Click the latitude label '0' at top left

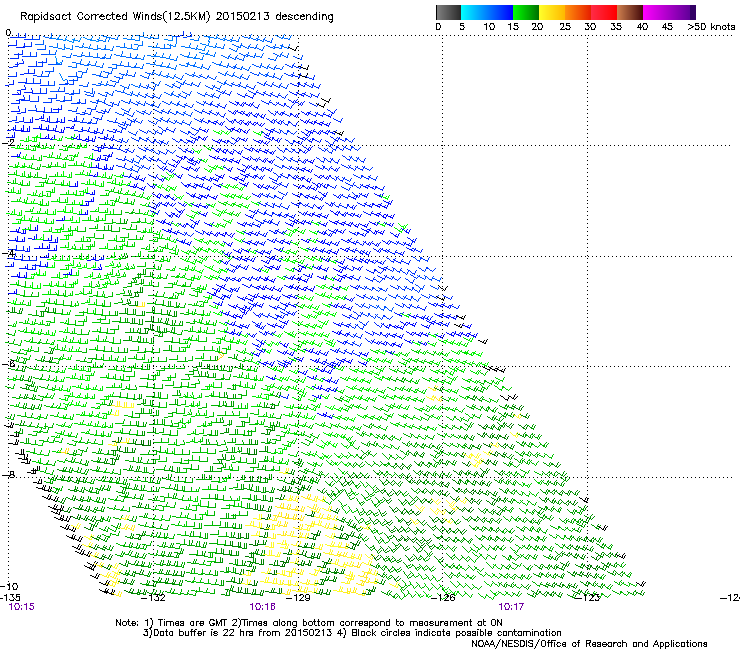(x=8, y=33)
